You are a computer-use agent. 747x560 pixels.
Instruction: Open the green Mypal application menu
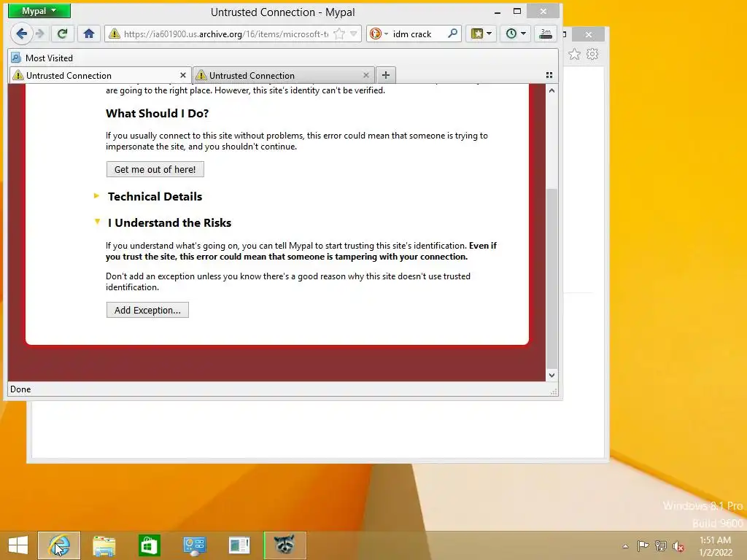39,11
